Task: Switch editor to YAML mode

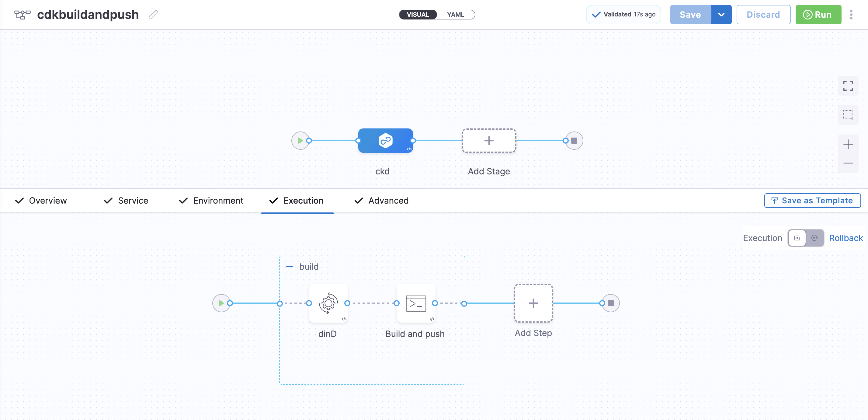Action: pyautogui.click(x=455, y=15)
